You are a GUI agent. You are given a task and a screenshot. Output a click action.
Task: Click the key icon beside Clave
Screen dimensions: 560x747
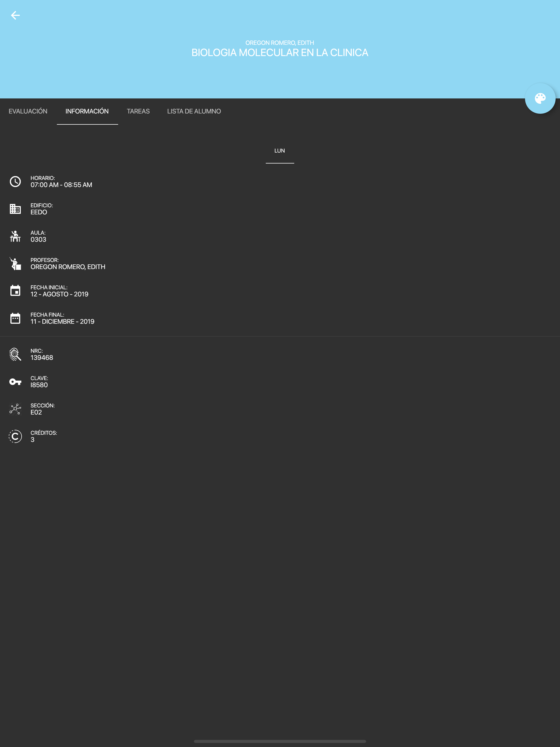pos(15,382)
